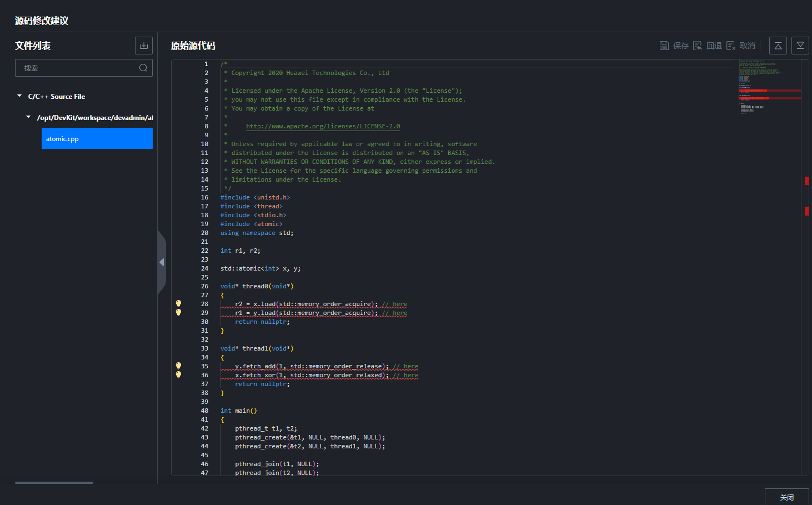Screen dimensions: 812x505
Task: Open the apache.org LICENSE-2.0 link
Action: tap(323, 126)
